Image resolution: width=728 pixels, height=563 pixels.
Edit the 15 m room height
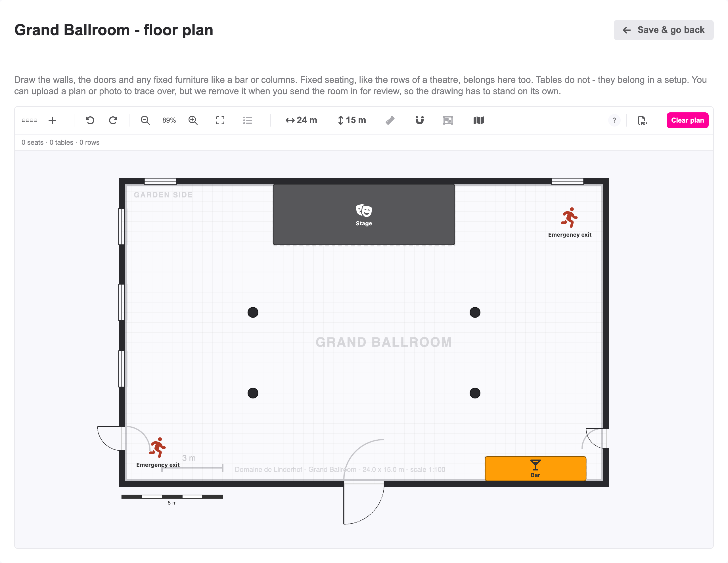(352, 120)
